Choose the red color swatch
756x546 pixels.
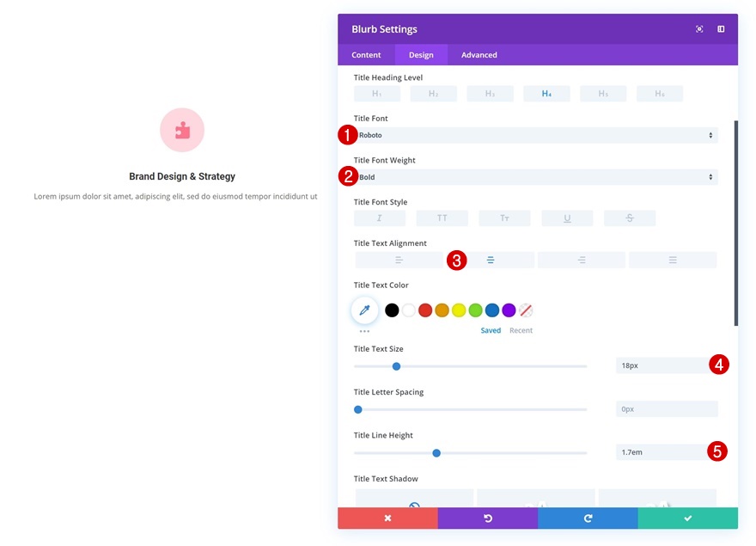click(425, 310)
